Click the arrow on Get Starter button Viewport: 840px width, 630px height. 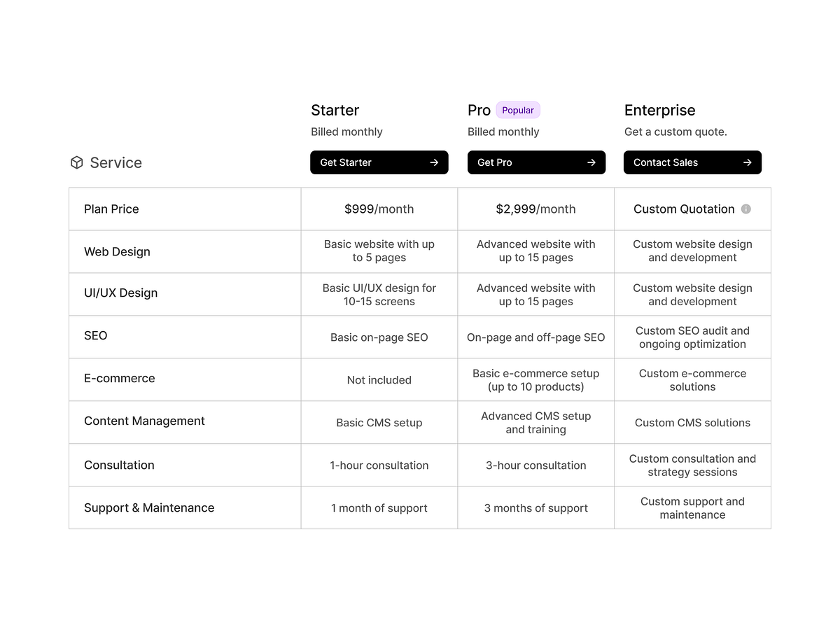[434, 162]
